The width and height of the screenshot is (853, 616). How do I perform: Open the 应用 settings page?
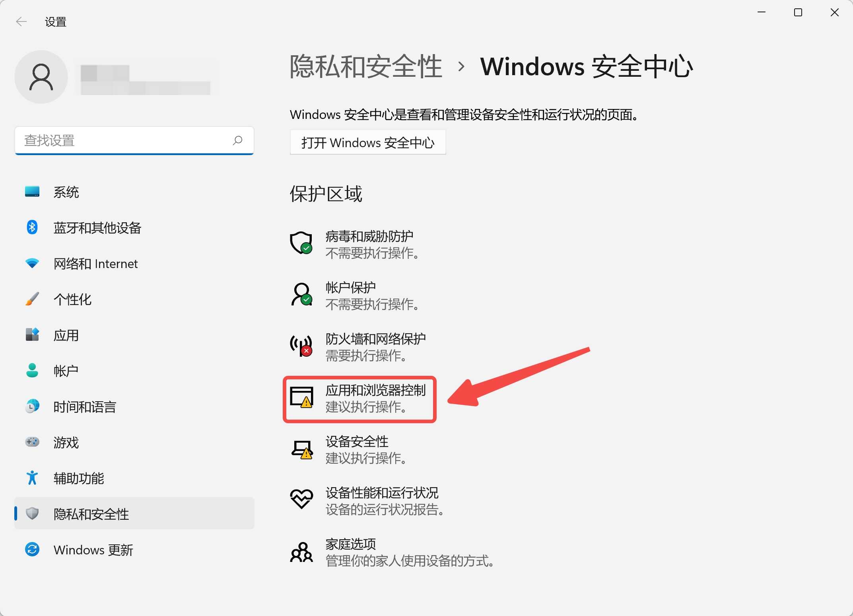[x=134, y=335]
